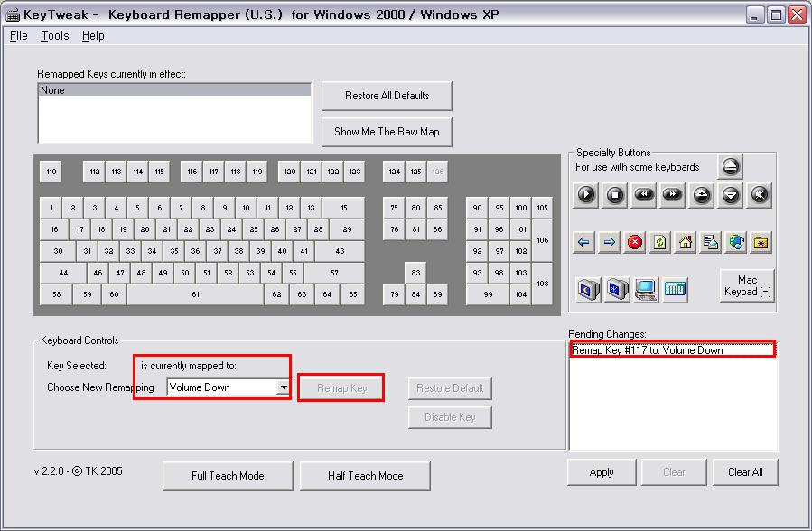The height and width of the screenshot is (531, 812).
Task: Click the E-mail envelope specialty button
Action: tap(711, 242)
